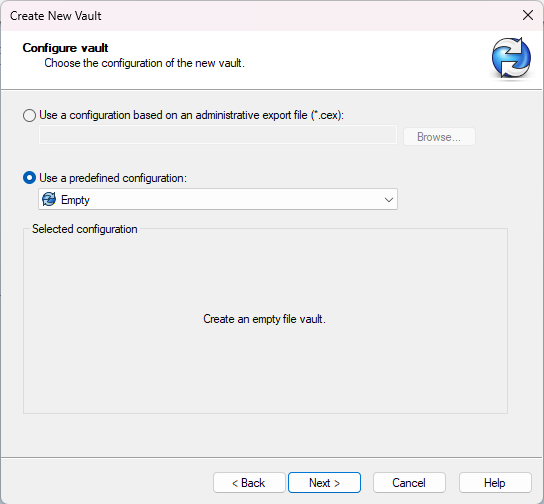
Task: Click the 'Selected configuration' group label
Action: click(x=85, y=229)
